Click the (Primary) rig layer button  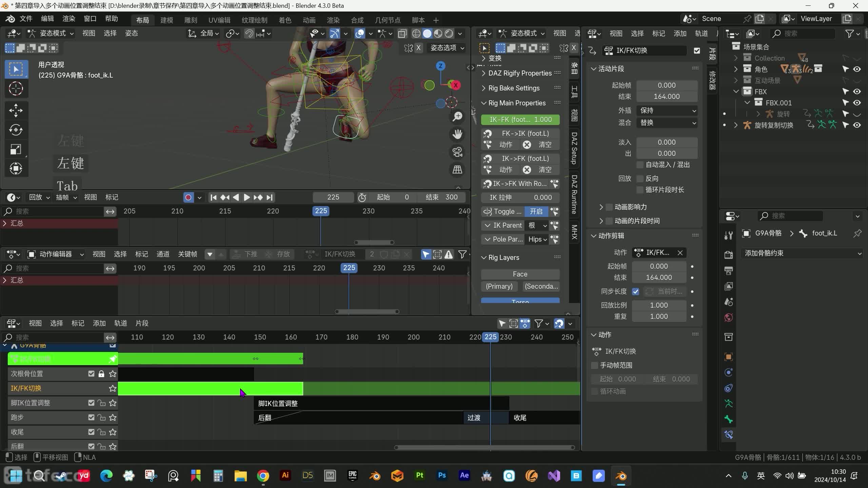pos(499,286)
